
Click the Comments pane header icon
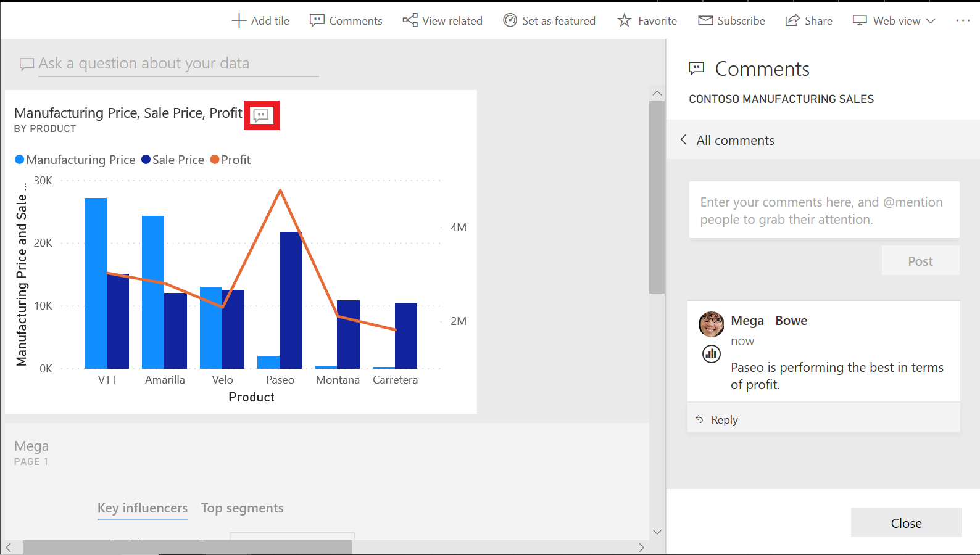coord(697,69)
